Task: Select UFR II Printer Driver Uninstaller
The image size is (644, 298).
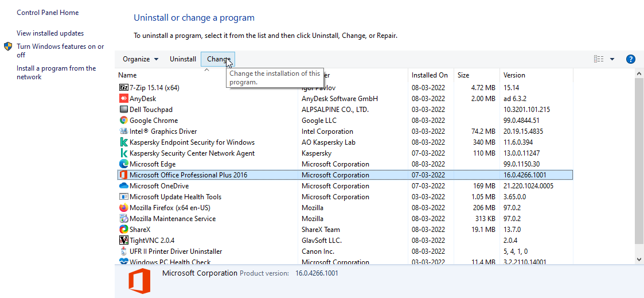Action: pos(176,251)
